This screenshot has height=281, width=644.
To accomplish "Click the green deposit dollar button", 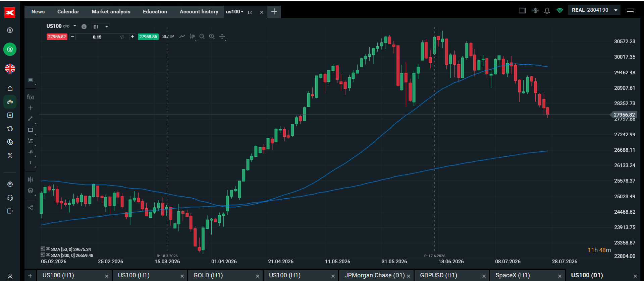I will (x=10, y=49).
